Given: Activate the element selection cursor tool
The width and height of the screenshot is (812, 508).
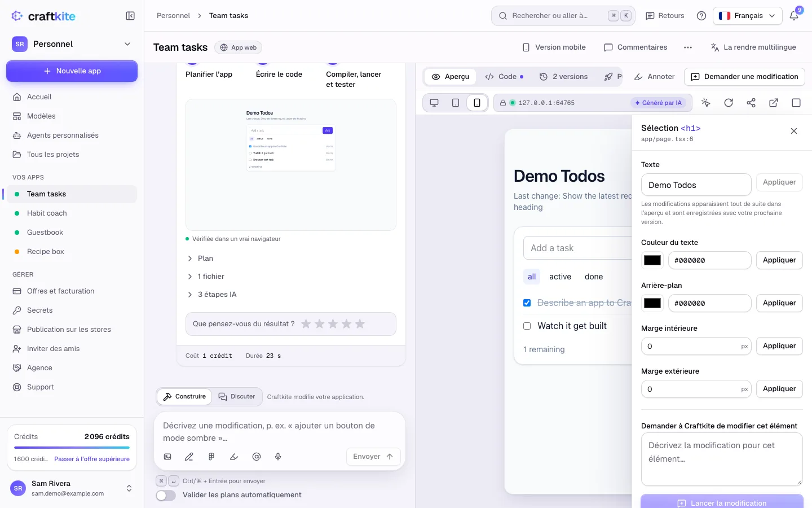Looking at the screenshot, I should point(706,103).
